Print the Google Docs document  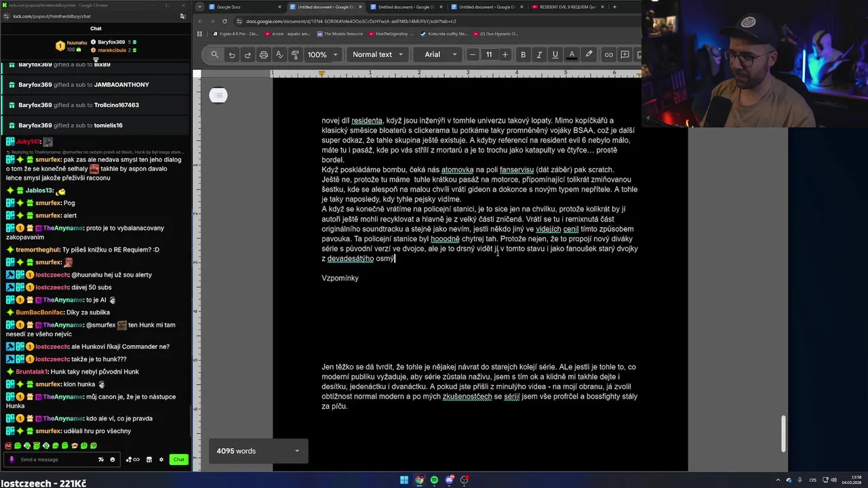[264, 55]
